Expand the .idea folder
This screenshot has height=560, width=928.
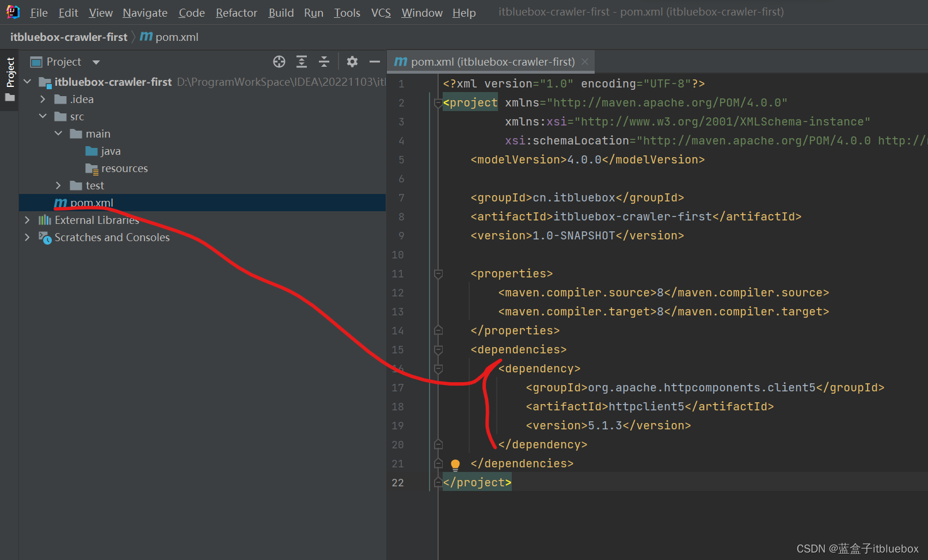coord(43,99)
